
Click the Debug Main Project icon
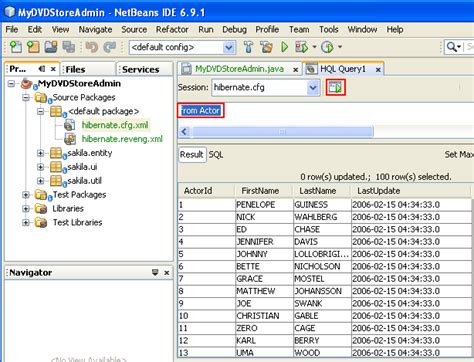(301, 47)
